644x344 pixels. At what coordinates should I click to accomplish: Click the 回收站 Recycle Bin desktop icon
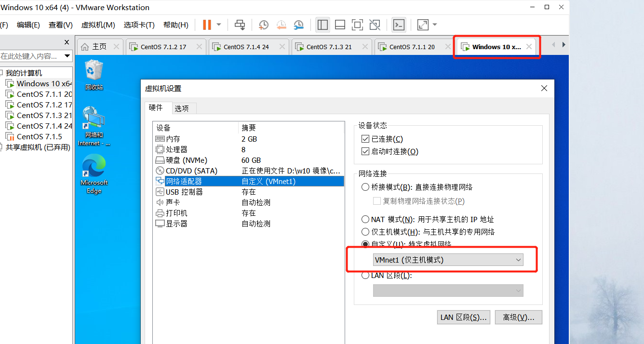94,75
